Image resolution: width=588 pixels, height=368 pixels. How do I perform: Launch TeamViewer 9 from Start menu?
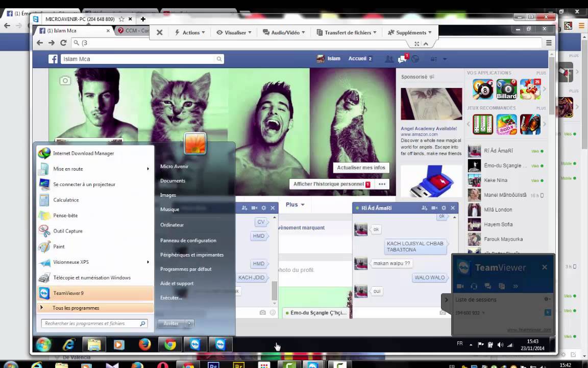95,293
